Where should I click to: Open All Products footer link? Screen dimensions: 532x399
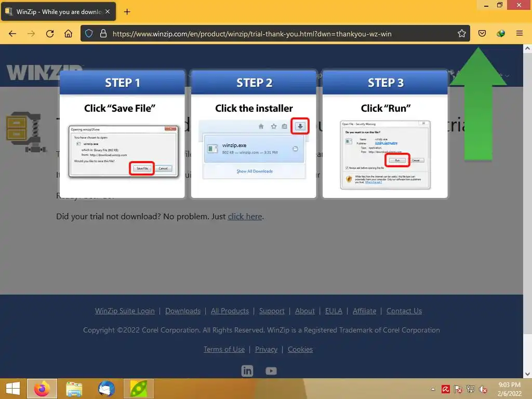230,311
